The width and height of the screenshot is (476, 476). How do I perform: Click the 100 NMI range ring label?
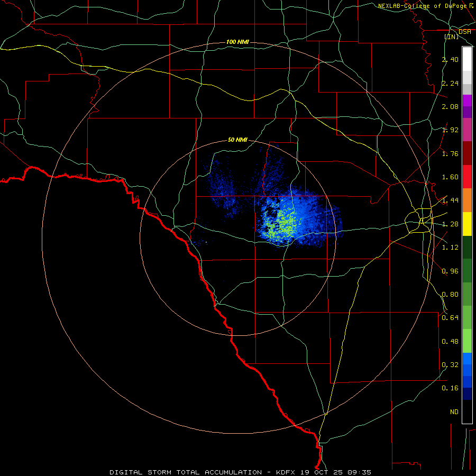[x=237, y=42]
